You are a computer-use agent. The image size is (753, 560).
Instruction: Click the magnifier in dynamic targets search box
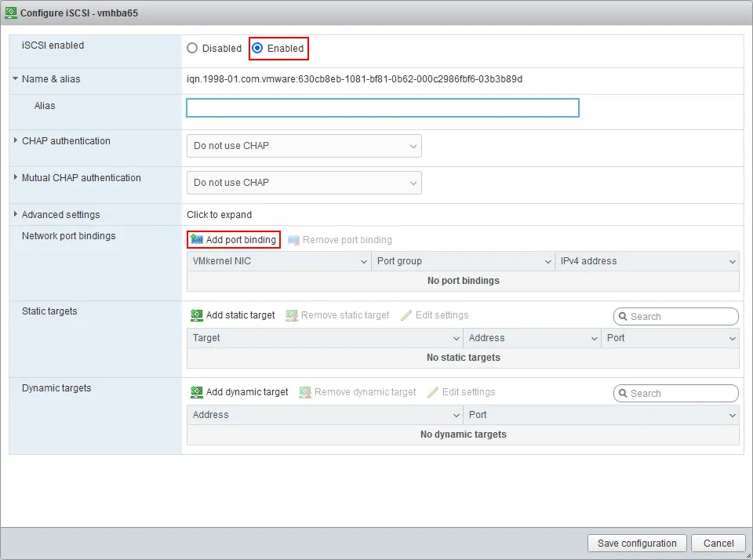(624, 393)
